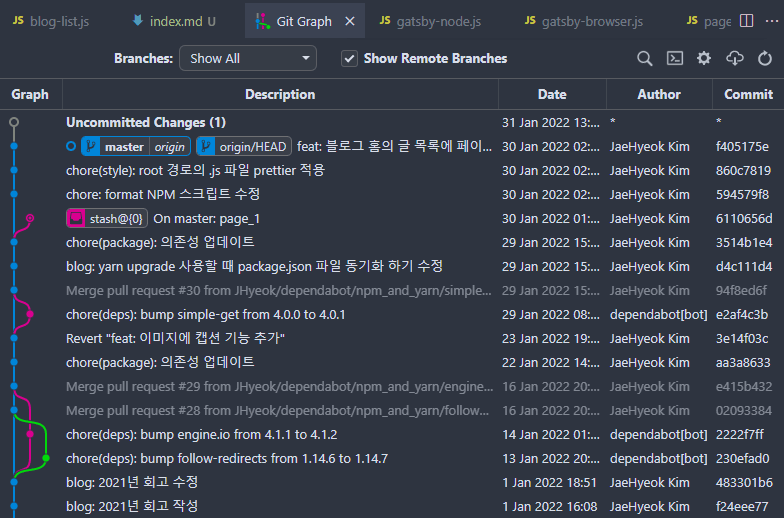Click the checked-out commit circle indicator
This screenshot has height=518, width=784.
[71, 146]
